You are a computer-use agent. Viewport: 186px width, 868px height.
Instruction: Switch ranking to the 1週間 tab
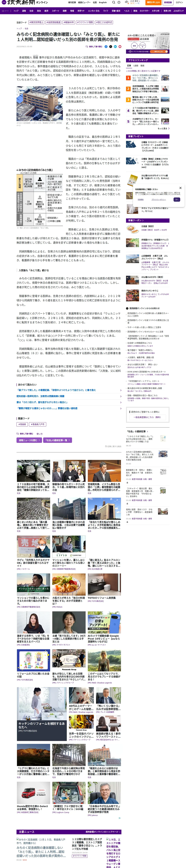pyautogui.click(x=136, y=66)
